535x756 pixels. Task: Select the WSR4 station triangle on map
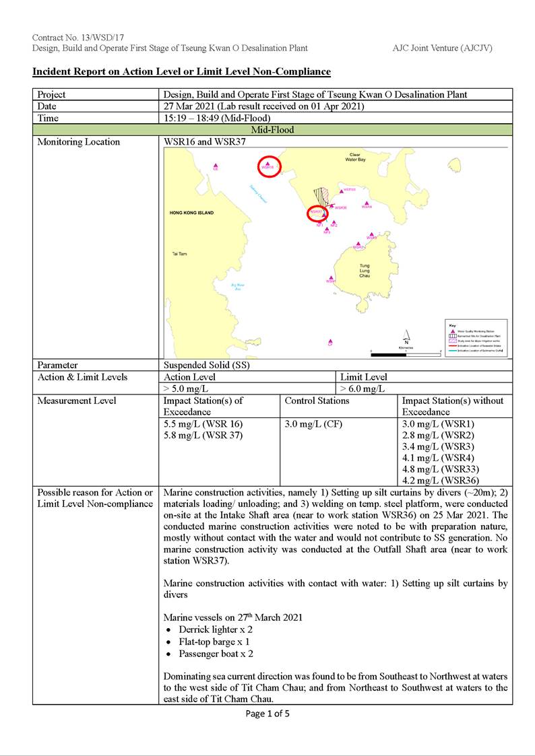[367, 203]
